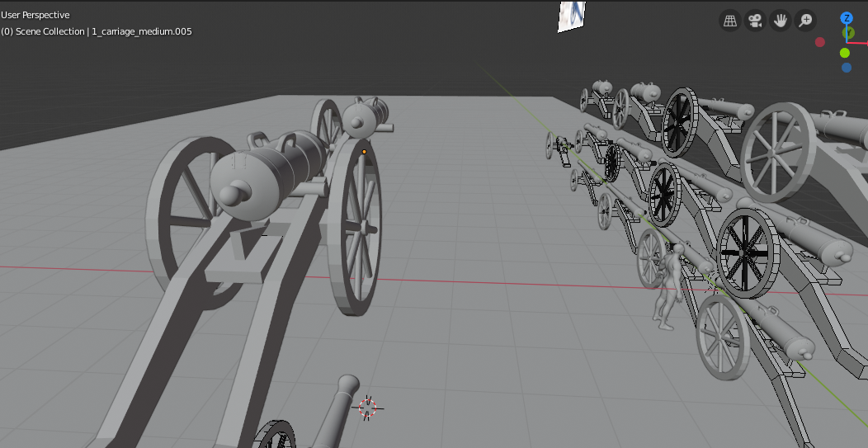The width and height of the screenshot is (868, 448).
Task: Click the red-white 3D cursor
Action: coord(367,408)
